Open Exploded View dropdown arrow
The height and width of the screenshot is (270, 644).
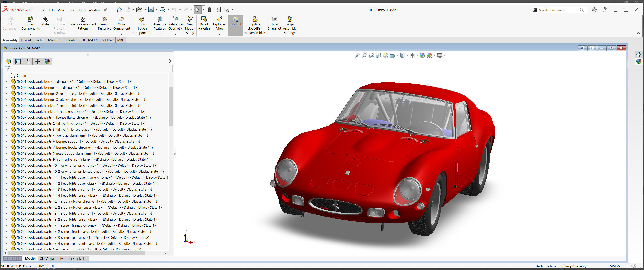pos(219,34)
